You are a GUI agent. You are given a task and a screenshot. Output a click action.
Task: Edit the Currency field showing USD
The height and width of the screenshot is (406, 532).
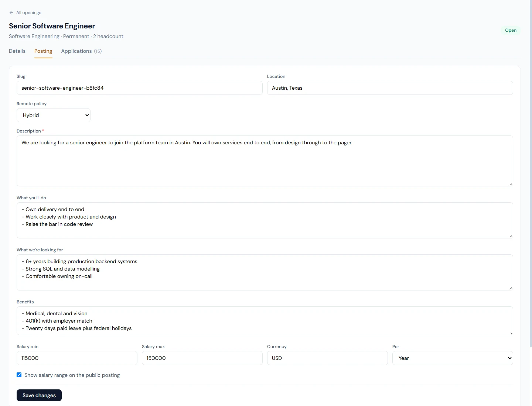[327, 358]
